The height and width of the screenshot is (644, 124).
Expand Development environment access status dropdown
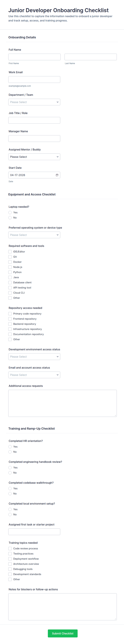(34, 356)
